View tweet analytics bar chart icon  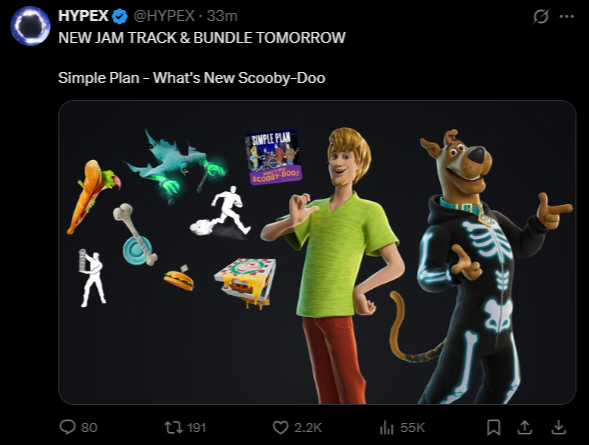tap(387, 427)
